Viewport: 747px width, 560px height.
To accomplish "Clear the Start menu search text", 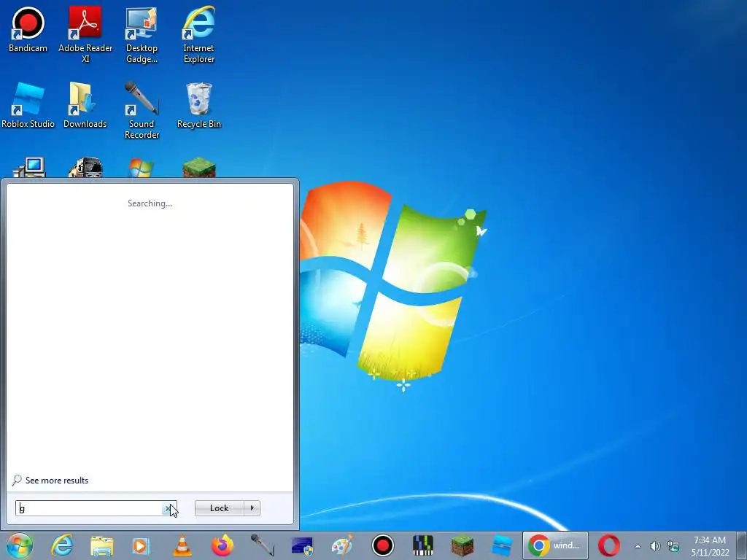I will tap(167, 508).
